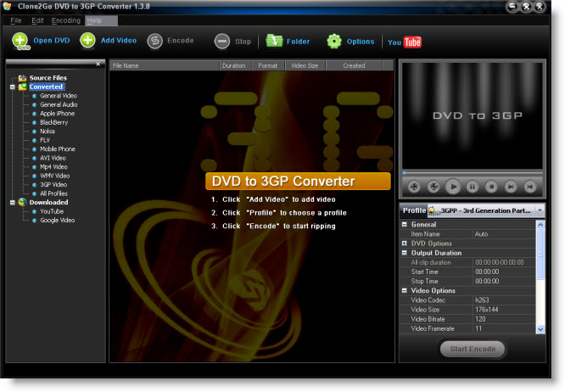Collapse the Downloaded tree node
This screenshot has width=565, height=392.
(12, 203)
